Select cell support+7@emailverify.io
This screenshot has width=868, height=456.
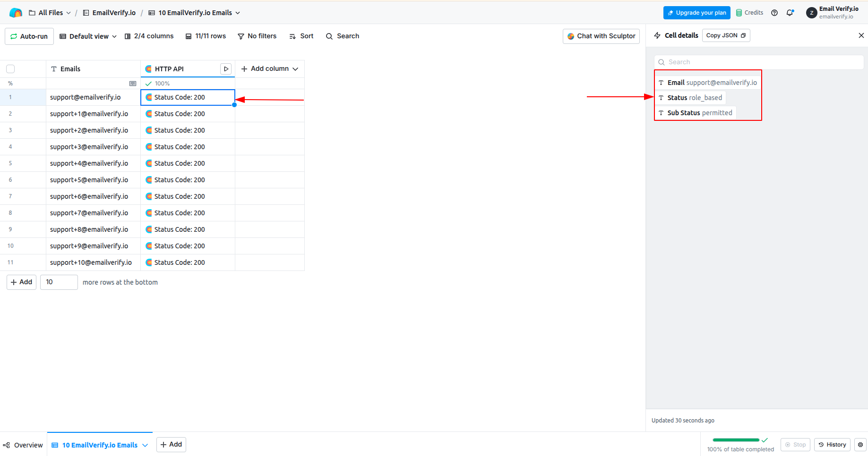coord(94,213)
